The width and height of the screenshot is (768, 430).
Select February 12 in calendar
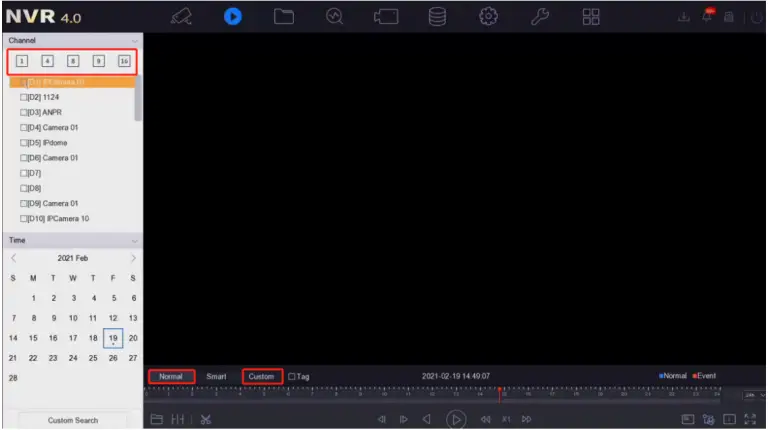point(113,318)
